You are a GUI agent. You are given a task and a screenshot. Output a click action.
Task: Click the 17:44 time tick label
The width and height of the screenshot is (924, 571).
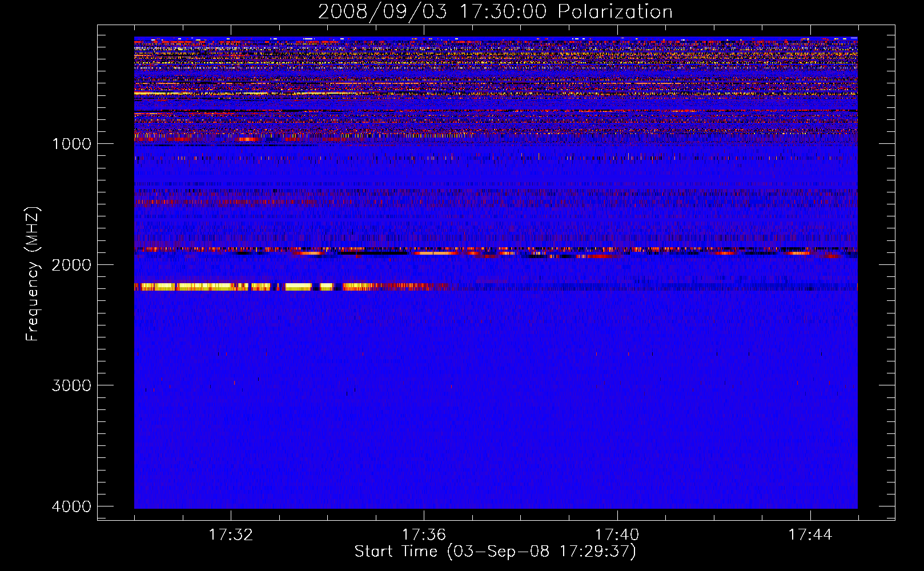(x=810, y=535)
